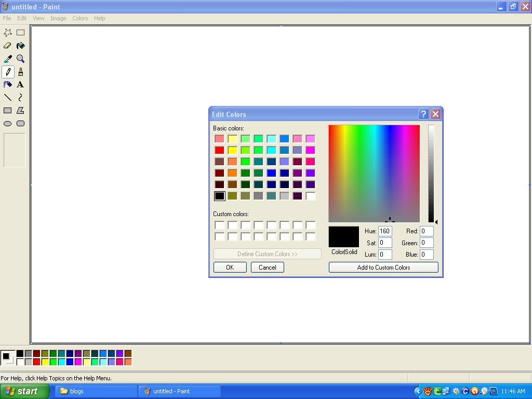The width and height of the screenshot is (532, 399).
Task: Click the system clock showing 11:46 AM
Action: 513,392
